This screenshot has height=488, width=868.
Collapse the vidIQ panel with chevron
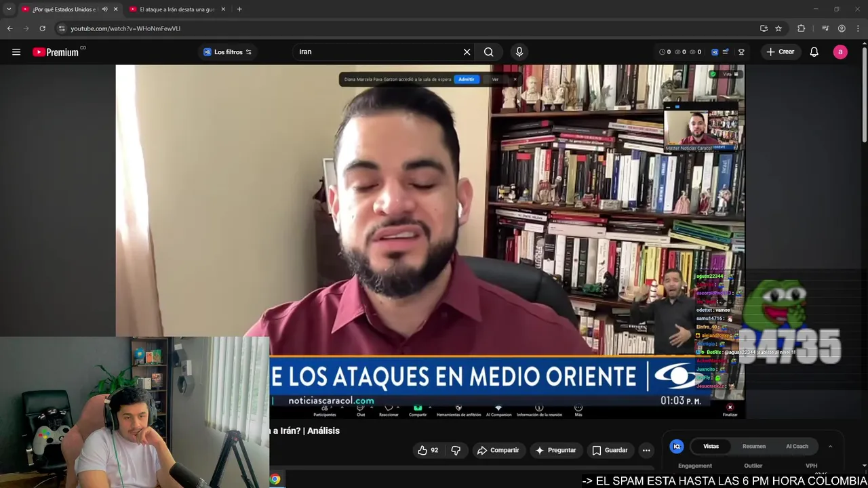(830, 446)
